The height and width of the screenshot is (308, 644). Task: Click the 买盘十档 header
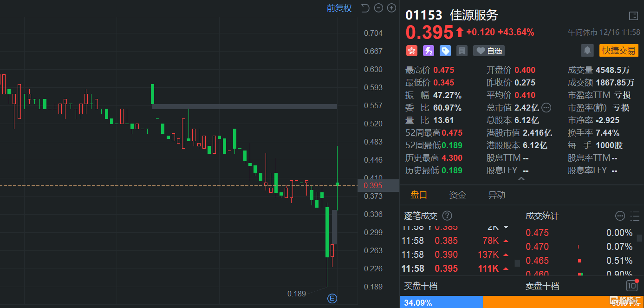click(420, 286)
